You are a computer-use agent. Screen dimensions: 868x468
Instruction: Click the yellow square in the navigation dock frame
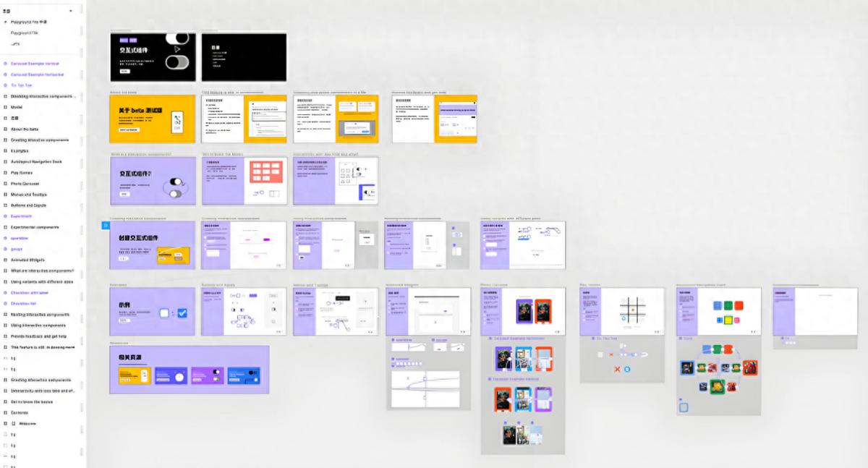pyautogui.click(x=728, y=320)
